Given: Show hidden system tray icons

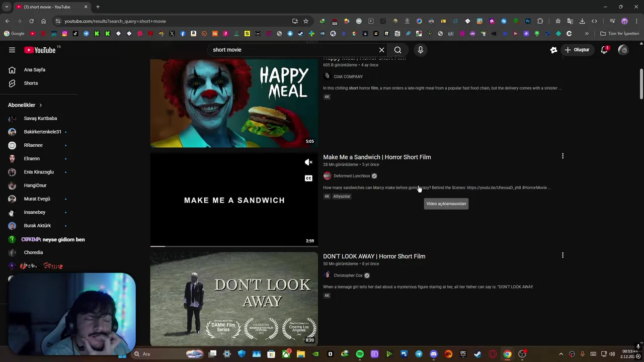Looking at the screenshot, I should [561, 354].
